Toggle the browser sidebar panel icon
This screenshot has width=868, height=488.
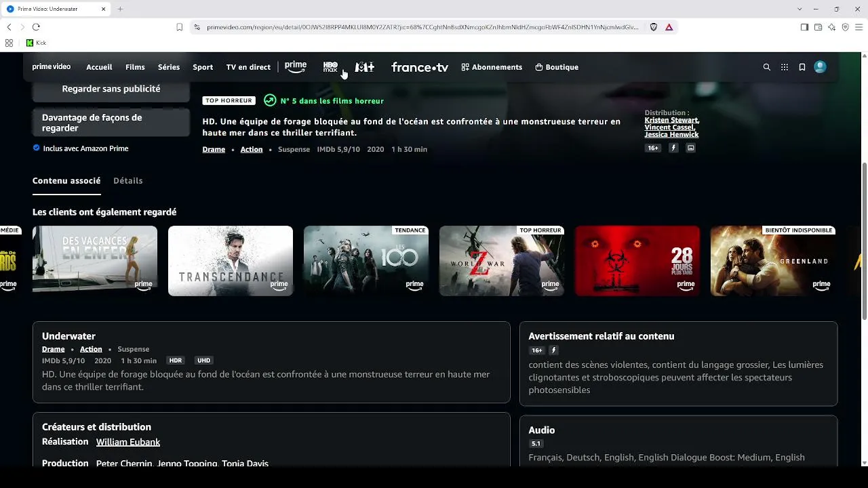click(804, 27)
